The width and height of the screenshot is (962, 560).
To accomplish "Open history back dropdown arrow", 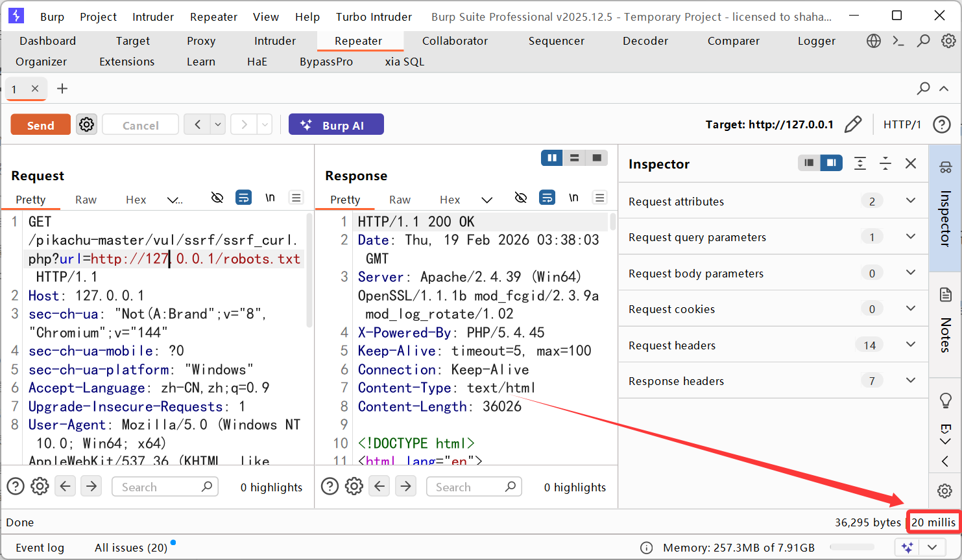I will pos(219,124).
